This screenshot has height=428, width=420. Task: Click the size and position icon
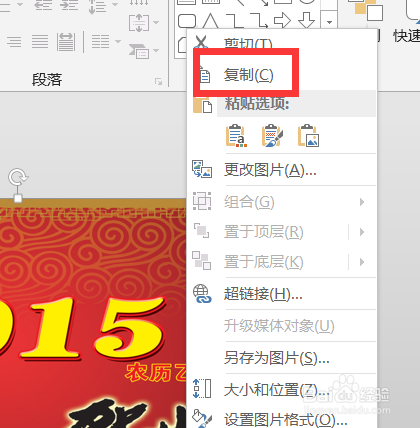coord(202,389)
